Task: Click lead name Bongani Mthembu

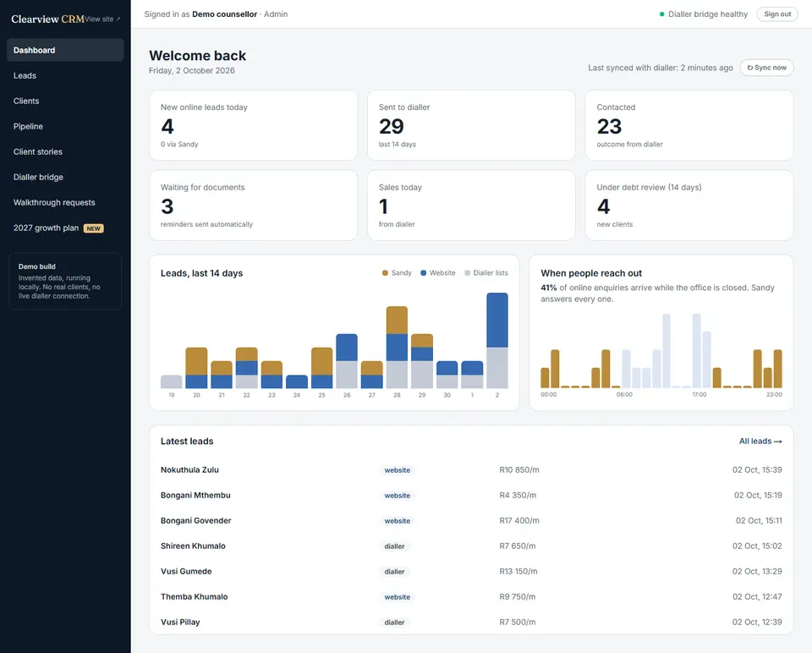Action: point(195,495)
